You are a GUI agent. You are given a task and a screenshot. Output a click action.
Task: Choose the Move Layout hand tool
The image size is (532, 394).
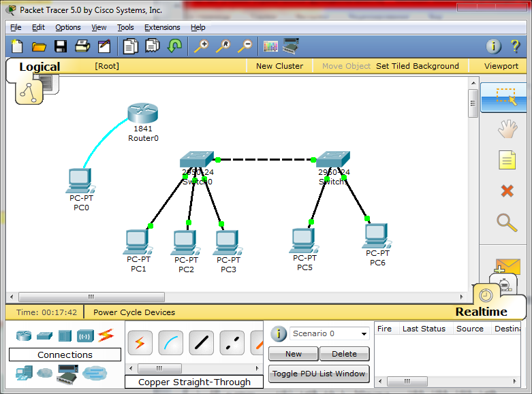[x=507, y=129]
